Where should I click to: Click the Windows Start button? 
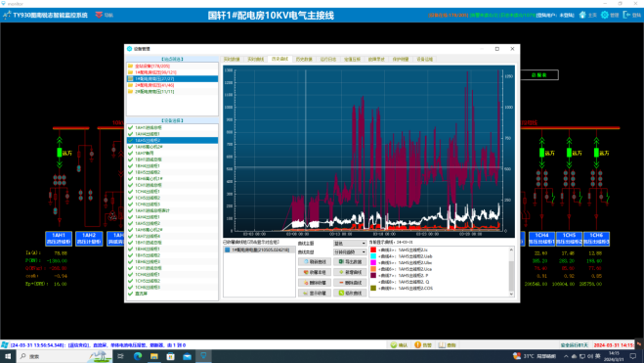click(x=8, y=356)
